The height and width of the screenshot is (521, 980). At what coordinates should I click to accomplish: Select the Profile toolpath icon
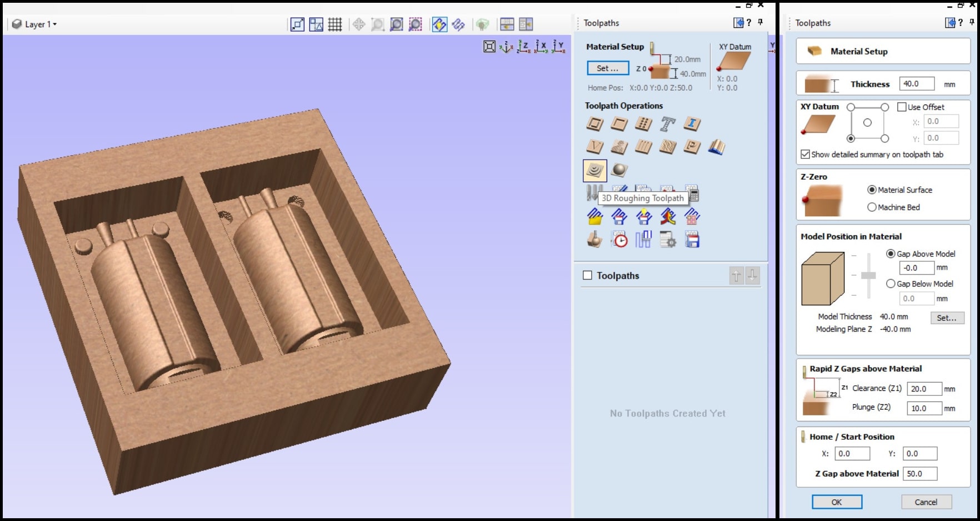[595, 124]
